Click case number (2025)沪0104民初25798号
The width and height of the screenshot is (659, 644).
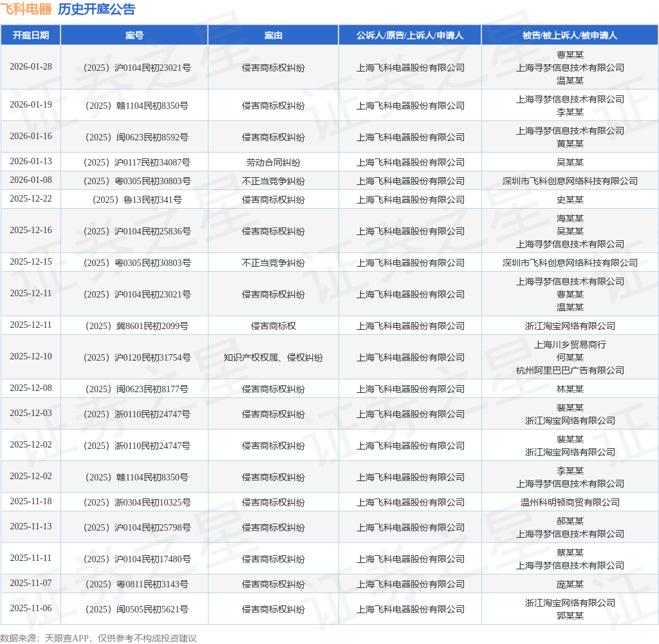click(137, 527)
